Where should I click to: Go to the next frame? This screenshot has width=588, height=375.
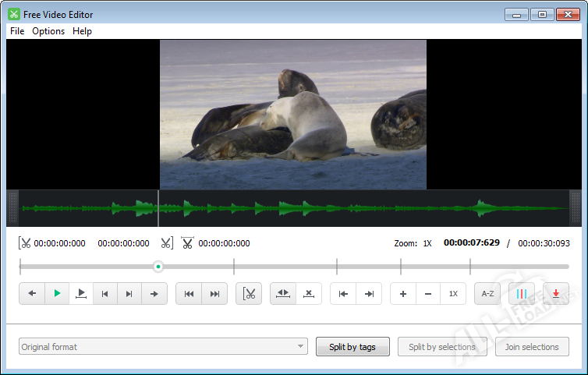pos(129,294)
